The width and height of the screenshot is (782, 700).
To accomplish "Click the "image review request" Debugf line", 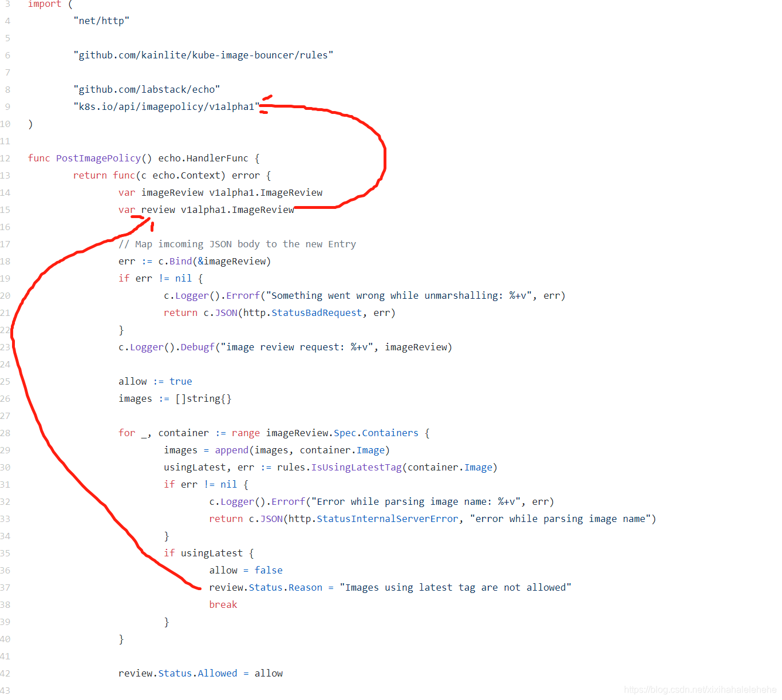I will click(x=285, y=347).
